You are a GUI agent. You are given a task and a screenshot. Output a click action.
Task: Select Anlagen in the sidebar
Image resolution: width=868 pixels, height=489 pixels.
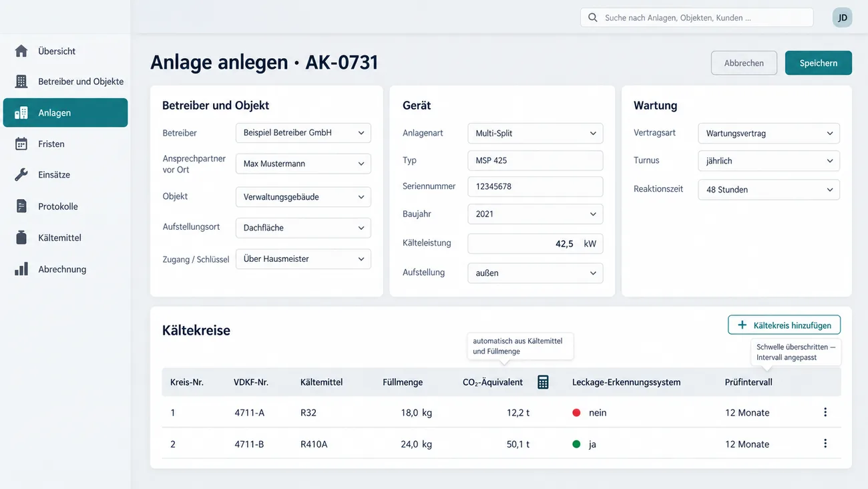coord(65,113)
